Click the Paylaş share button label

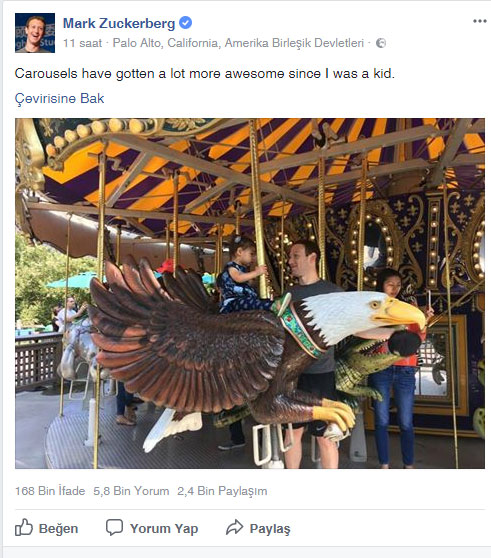tap(270, 529)
